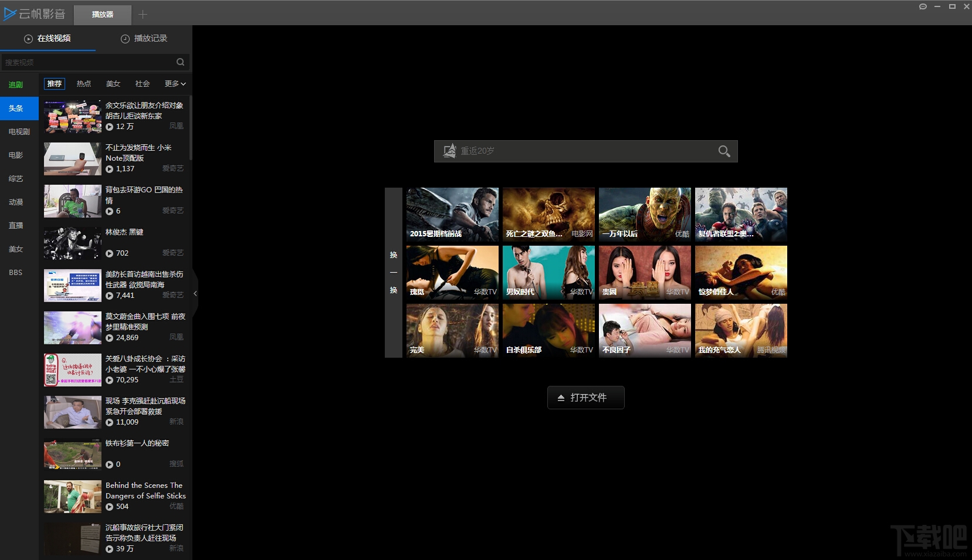Select the 美女 filter tab at the top
Screen dimensions: 972x560
click(113, 84)
